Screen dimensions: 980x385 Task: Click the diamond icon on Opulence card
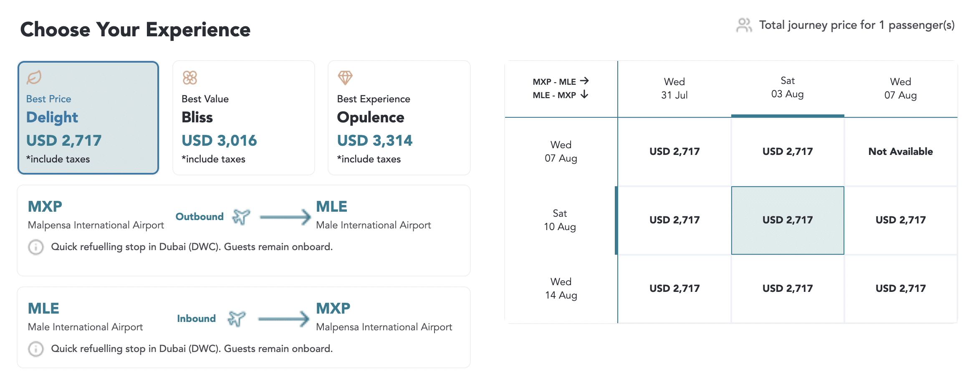(345, 78)
